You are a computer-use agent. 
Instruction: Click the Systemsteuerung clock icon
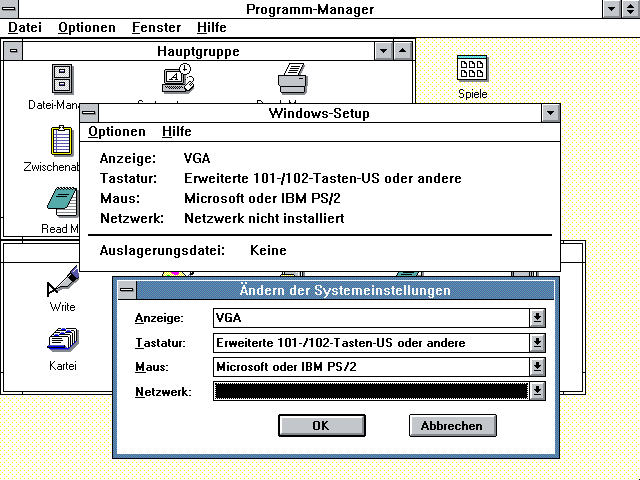177,80
